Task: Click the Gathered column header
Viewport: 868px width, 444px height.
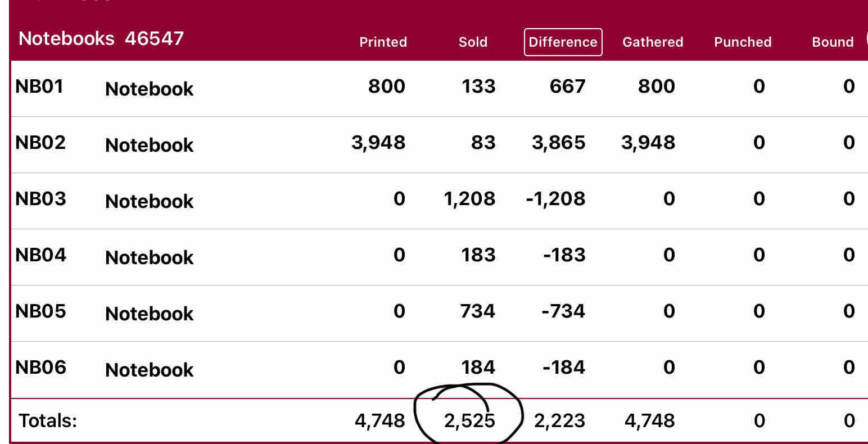Action: point(653,42)
